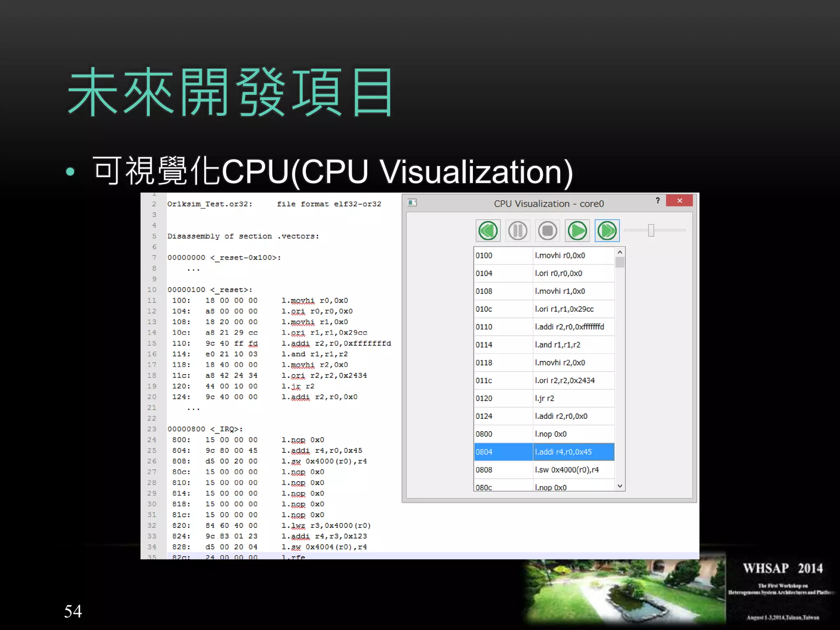Select address cell 010c
The width and height of the screenshot is (840, 630).
click(503, 309)
